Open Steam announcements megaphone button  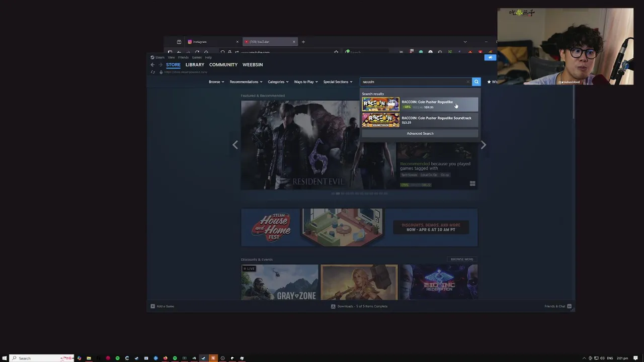point(490,57)
